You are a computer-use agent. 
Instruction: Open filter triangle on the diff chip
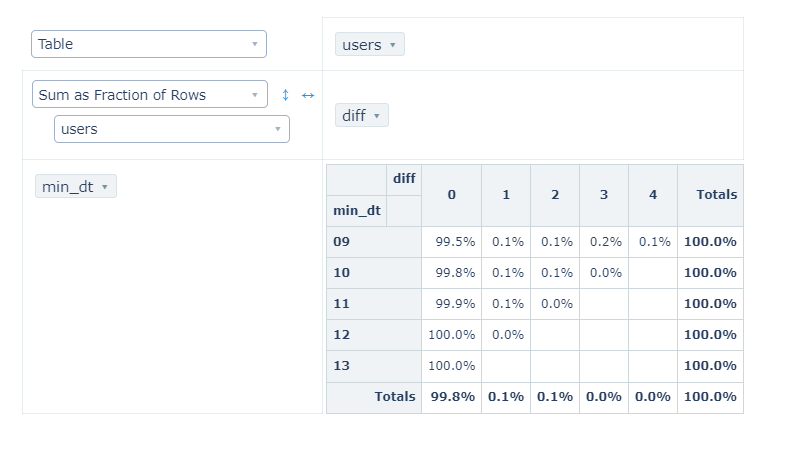(376, 116)
